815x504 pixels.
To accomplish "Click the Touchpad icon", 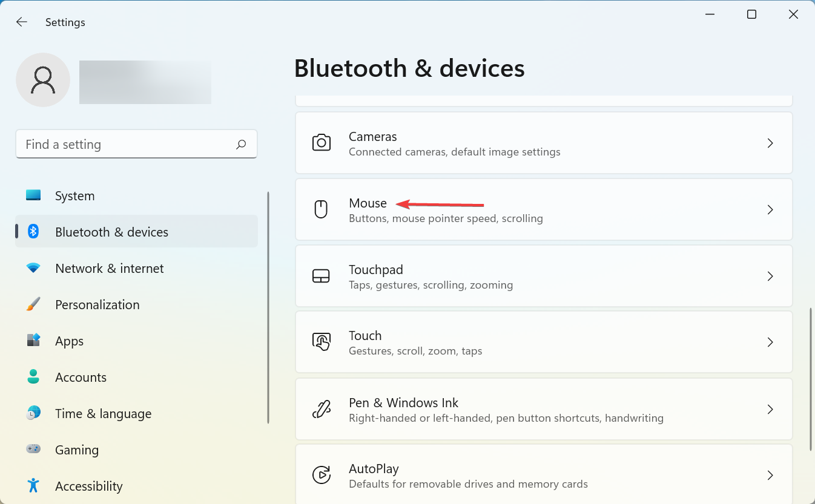I will click(x=321, y=276).
